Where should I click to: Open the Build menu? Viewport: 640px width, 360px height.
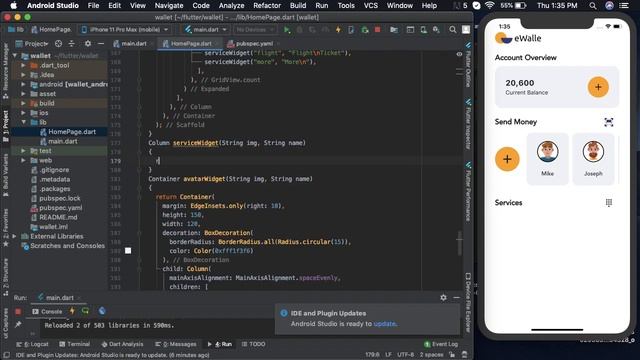(x=298, y=6)
